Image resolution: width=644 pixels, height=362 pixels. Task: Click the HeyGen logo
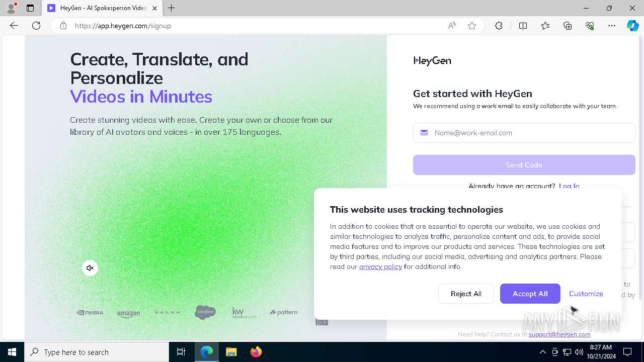432,61
